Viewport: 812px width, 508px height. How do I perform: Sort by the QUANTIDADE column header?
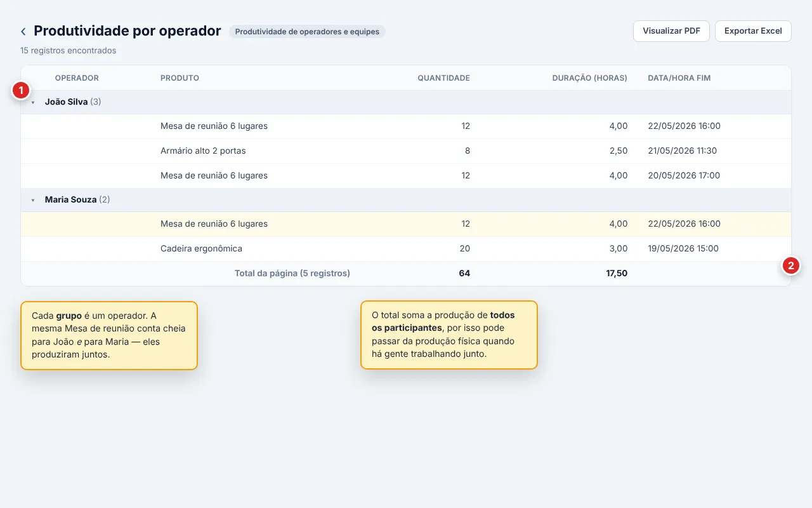click(443, 78)
